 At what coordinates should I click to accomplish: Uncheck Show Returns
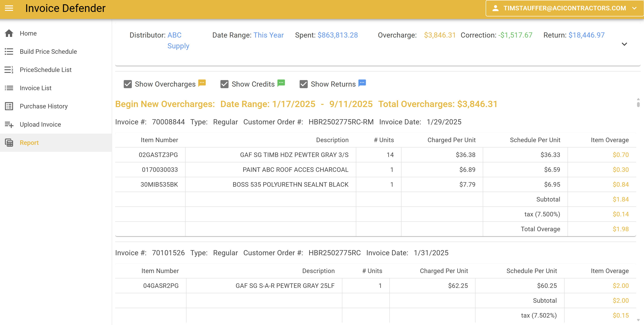pos(303,84)
